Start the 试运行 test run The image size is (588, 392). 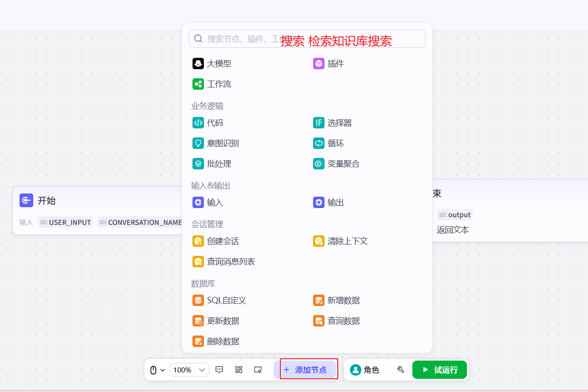440,370
